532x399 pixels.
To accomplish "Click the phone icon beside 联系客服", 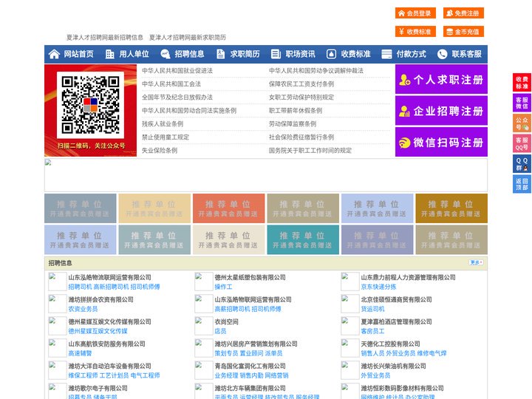I will (442, 54).
